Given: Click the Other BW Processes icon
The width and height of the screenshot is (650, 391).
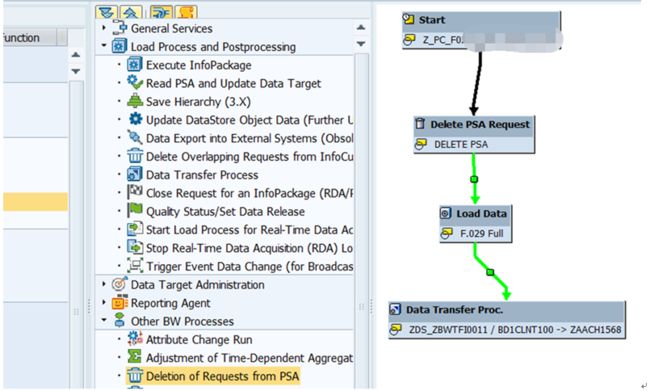Looking at the screenshot, I should [119, 321].
